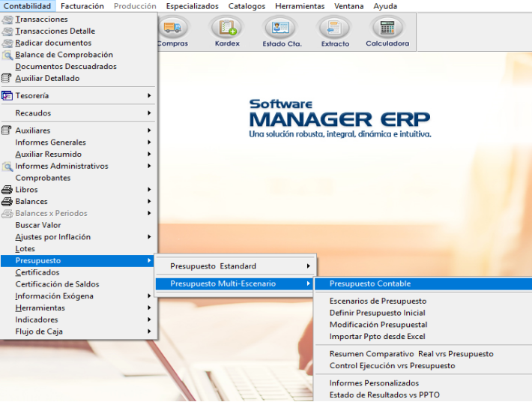Select the Presupuesto menu entry
The image size is (532, 402).
[77, 261]
